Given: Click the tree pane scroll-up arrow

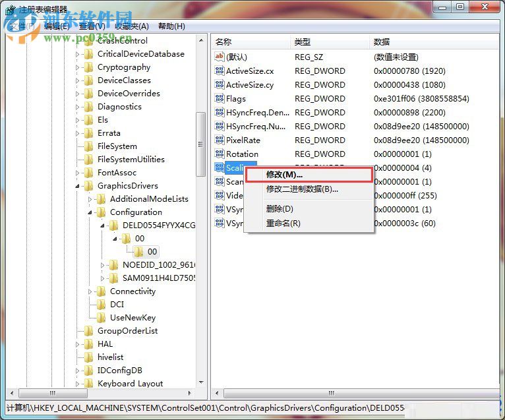Looking at the screenshot, I should (x=201, y=41).
